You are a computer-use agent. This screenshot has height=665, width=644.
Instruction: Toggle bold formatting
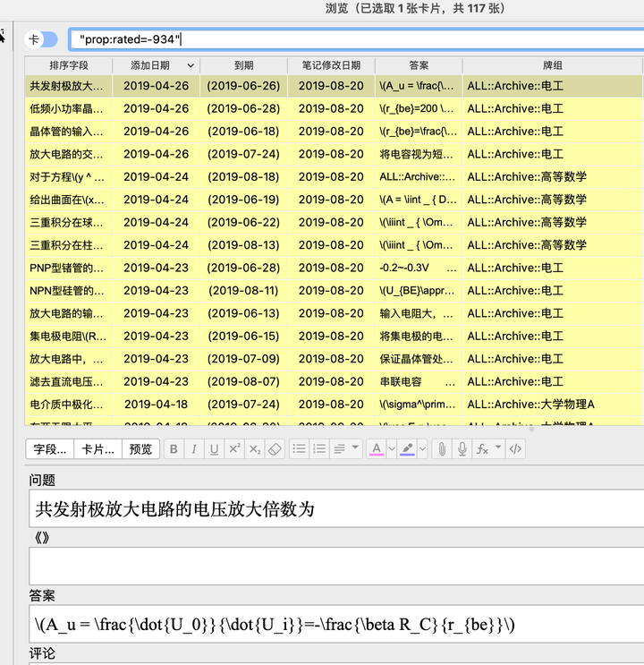pos(174,448)
